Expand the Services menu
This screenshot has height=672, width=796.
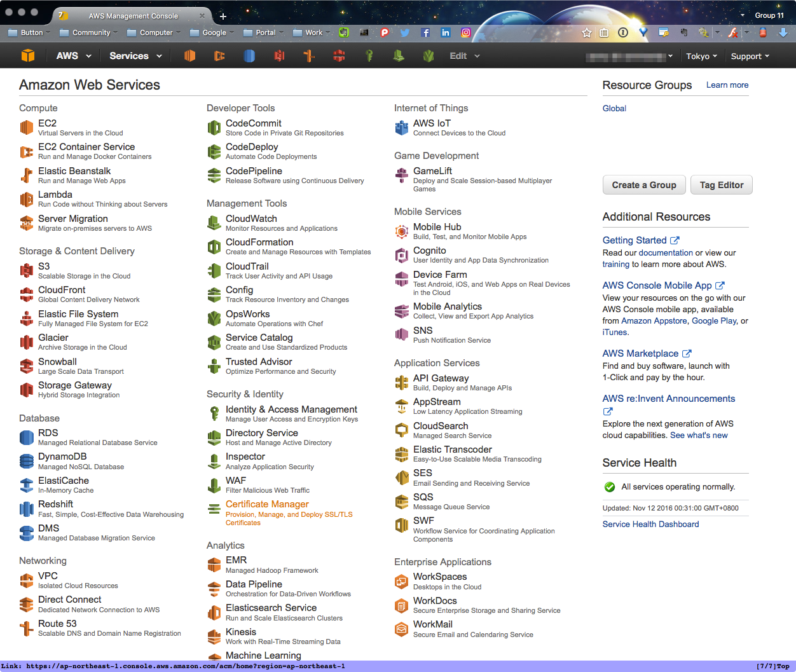[x=135, y=56]
